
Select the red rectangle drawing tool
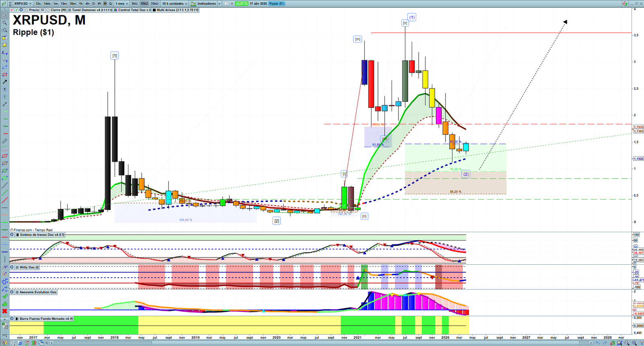[4, 74]
